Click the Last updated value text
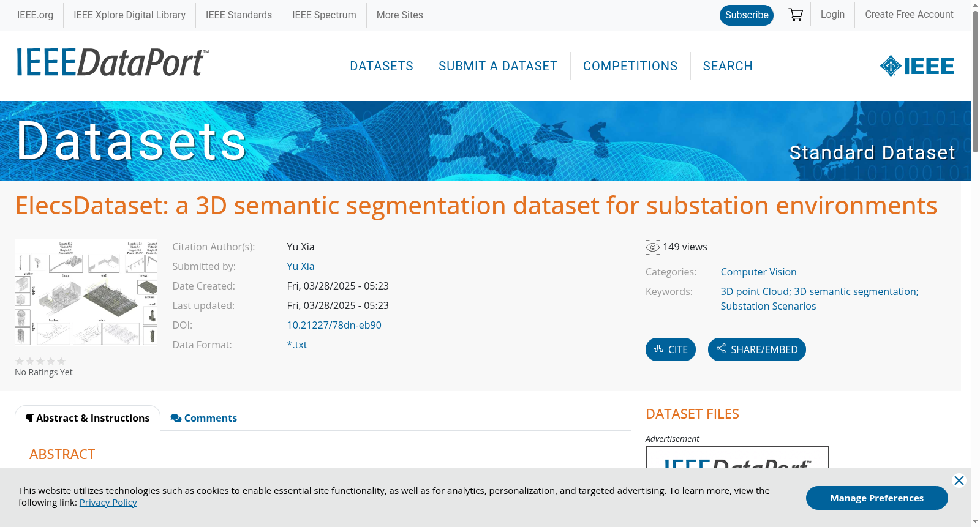The width and height of the screenshot is (980, 527). pos(338,306)
